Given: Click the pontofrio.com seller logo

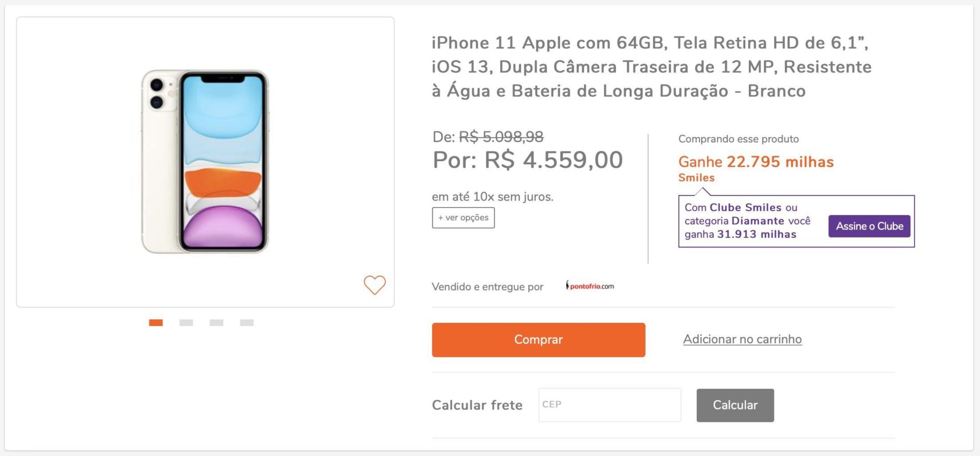Looking at the screenshot, I should tap(590, 286).
